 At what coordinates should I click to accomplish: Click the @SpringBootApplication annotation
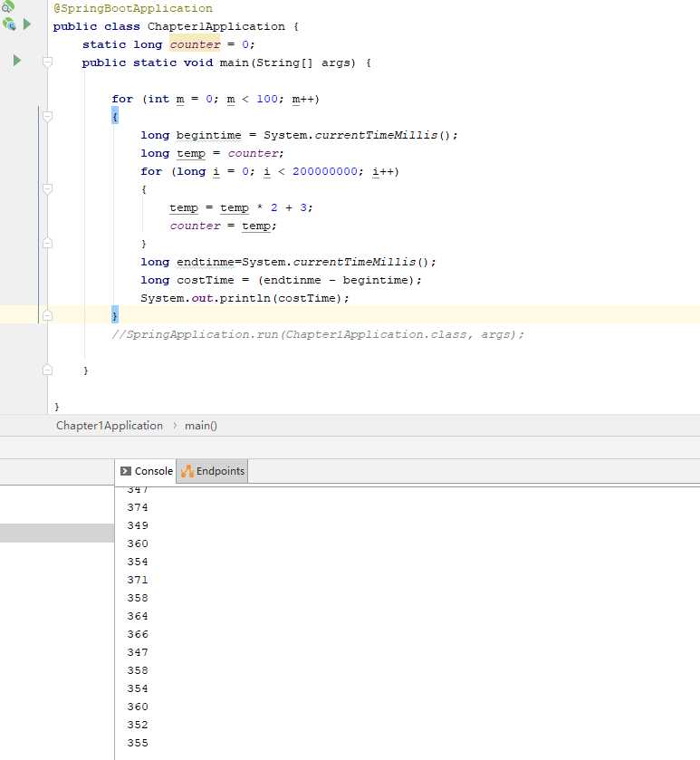133,8
